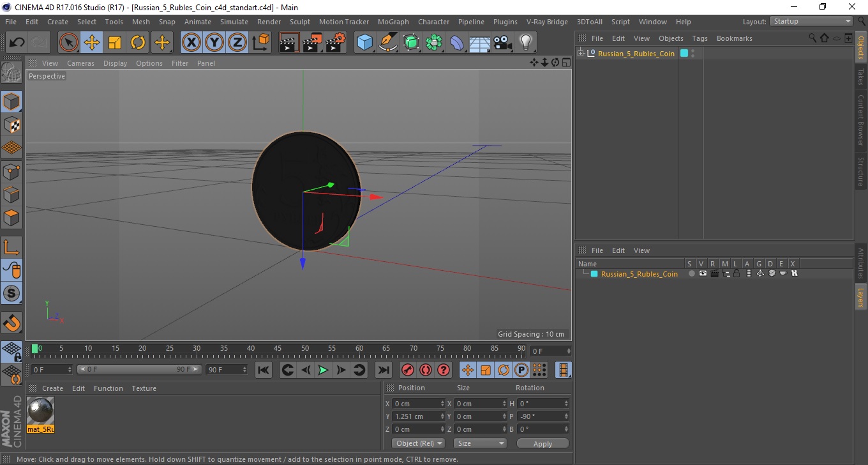Add a Cube primitive object
Image resolution: width=868 pixels, height=465 pixels.
pos(365,43)
